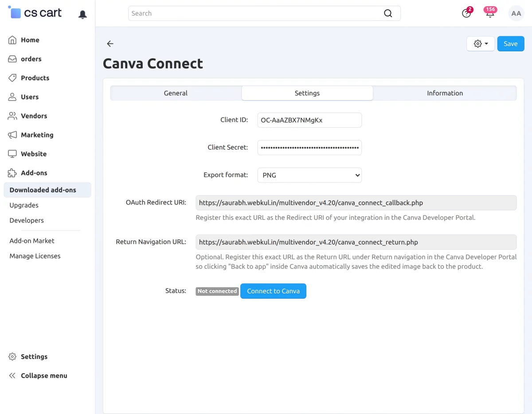
Task: Click the Return Navigation URL field
Action: click(x=356, y=242)
